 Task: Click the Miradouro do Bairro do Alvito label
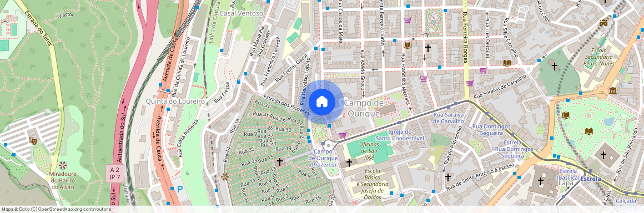tap(63, 181)
